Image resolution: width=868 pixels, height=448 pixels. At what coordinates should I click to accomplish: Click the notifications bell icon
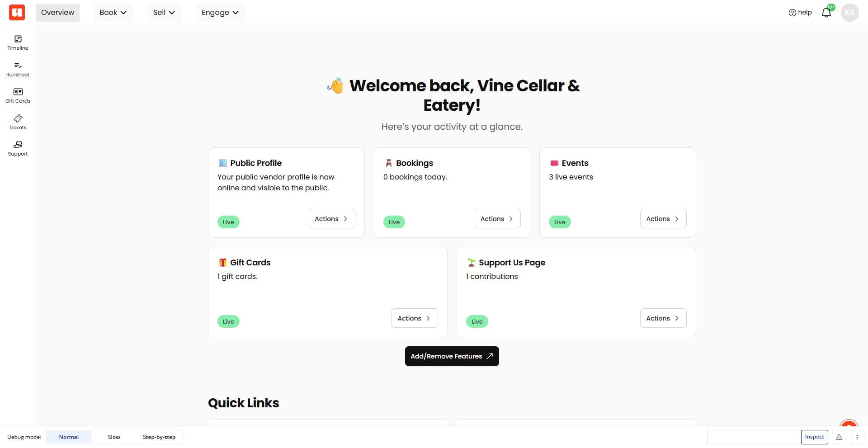(826, 12)
